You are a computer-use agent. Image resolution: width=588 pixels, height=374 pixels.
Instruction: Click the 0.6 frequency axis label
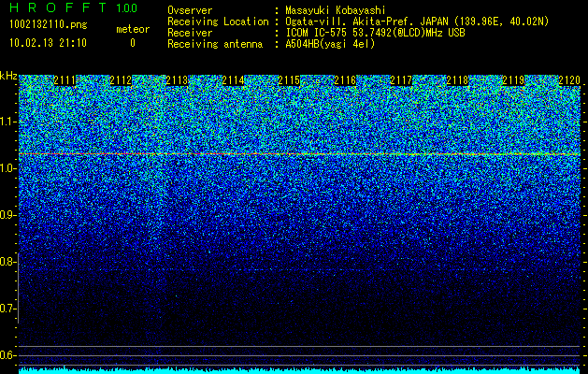(7, 355)
